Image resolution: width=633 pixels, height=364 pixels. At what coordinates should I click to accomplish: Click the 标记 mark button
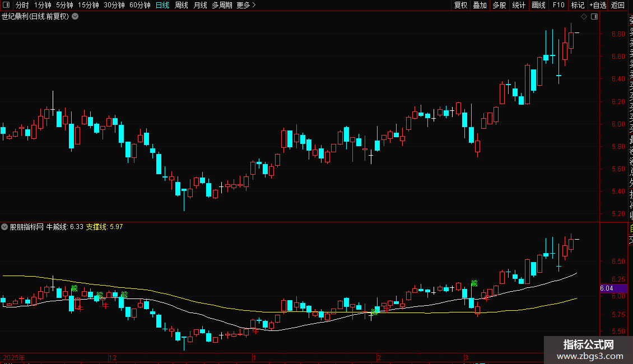point(578,5)
